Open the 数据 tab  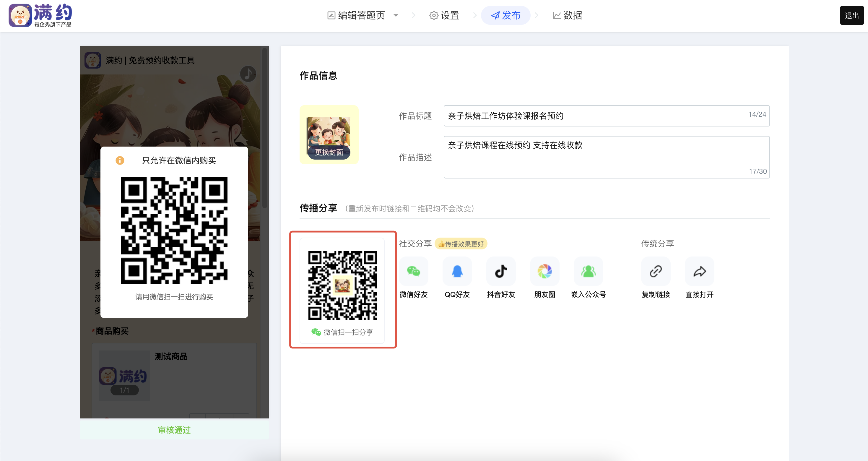[x=568, y=15]
